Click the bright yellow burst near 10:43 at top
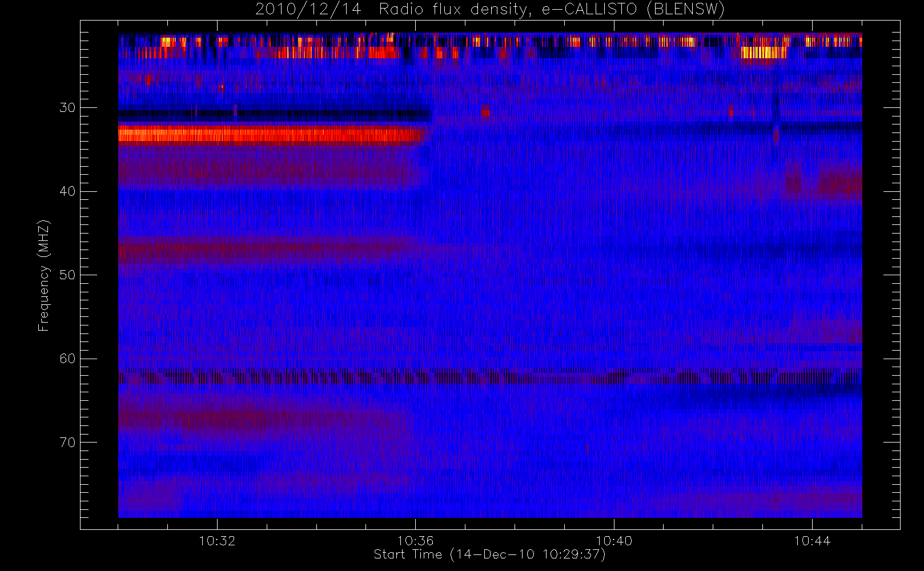This screenshot has height=571, width=924. click(764, 53)
